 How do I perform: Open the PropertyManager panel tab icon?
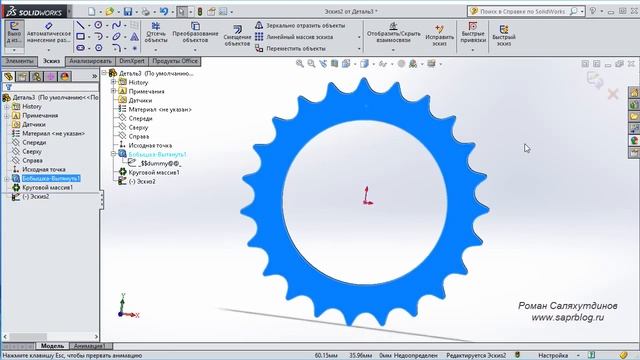point(22,76)
